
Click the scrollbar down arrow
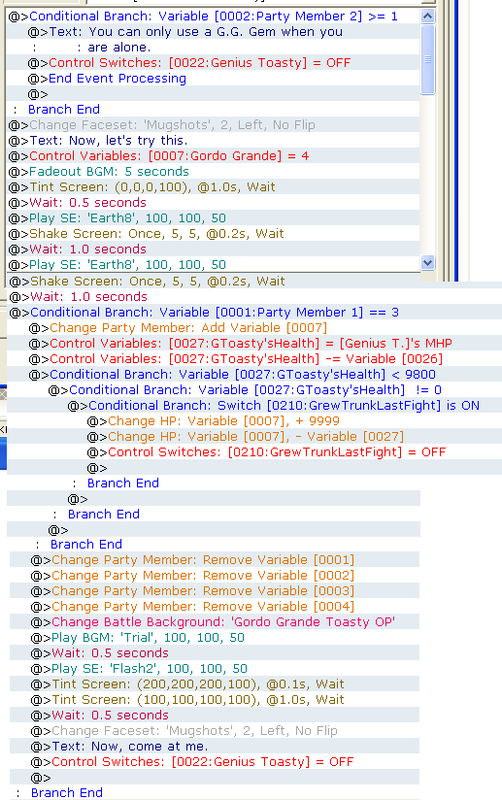point(428,263)
